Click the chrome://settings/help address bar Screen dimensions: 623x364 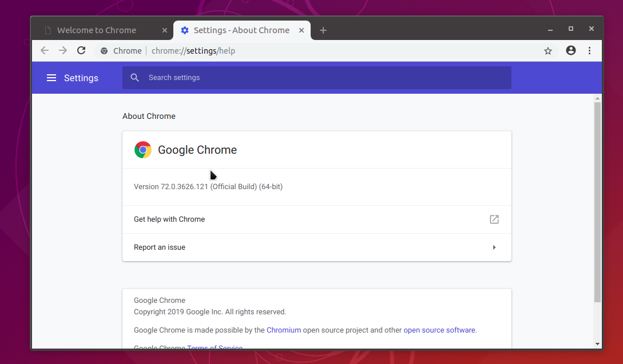326,51
